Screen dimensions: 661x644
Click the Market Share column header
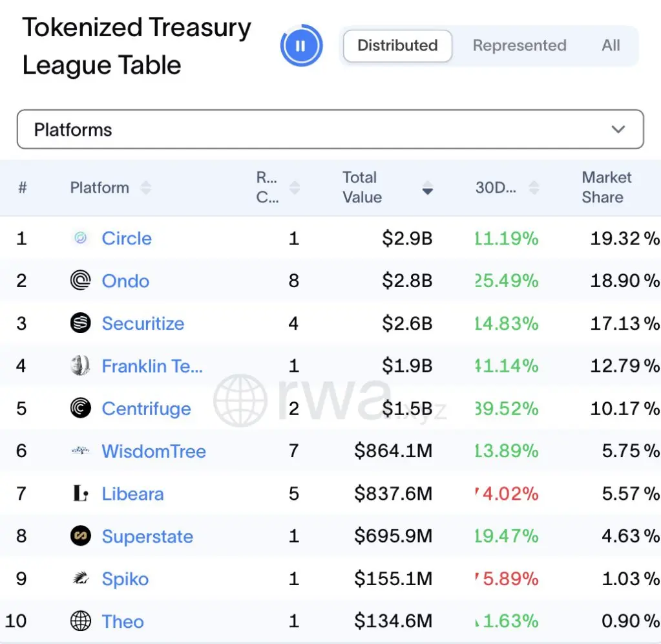606,188
